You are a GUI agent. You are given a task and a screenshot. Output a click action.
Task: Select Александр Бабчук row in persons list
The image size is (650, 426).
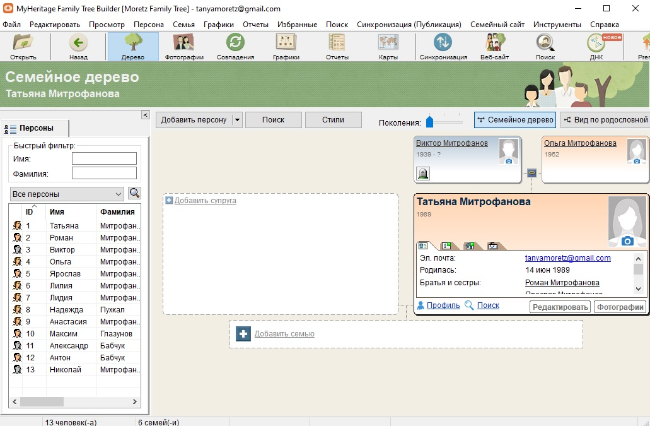click(75, 346)
